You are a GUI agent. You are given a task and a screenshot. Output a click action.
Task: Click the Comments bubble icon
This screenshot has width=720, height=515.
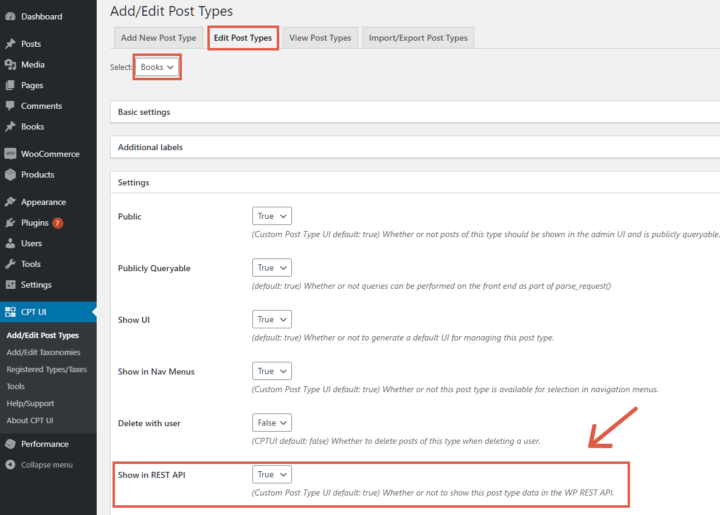[10, 106]
